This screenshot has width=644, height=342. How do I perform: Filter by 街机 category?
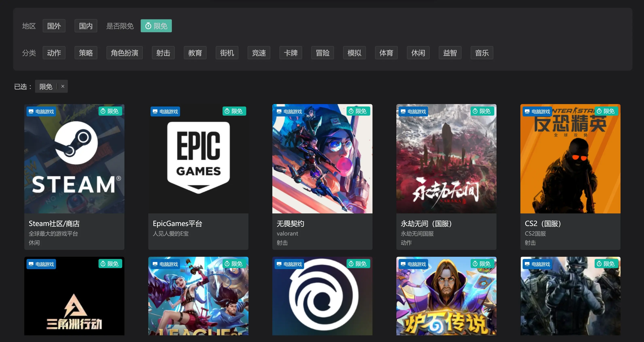tap(227, 53)
